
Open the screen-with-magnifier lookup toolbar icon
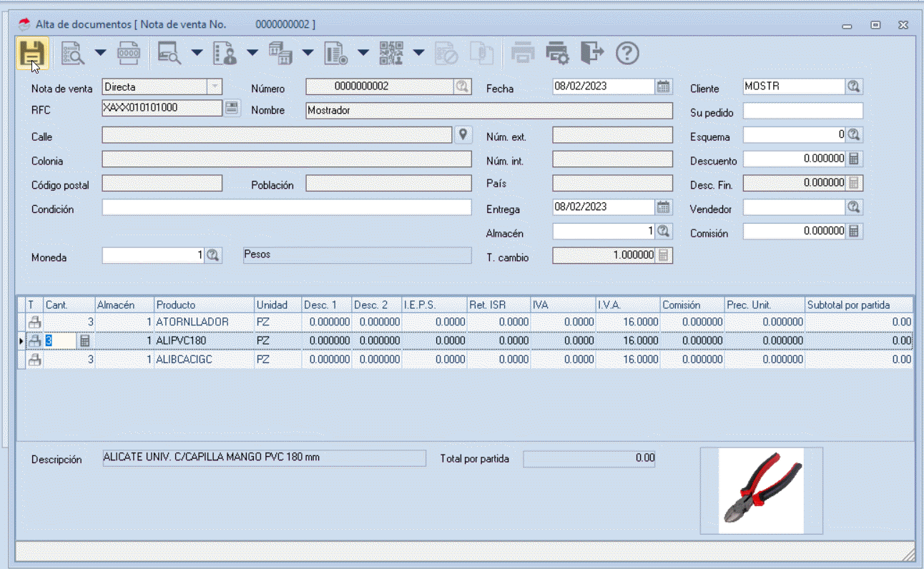[x=169, y=54]
